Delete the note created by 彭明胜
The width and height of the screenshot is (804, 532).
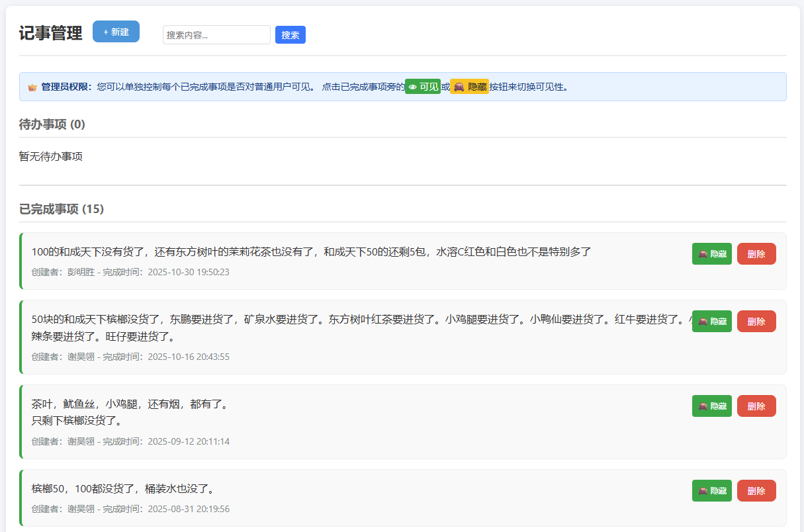(x=756, y=254)
